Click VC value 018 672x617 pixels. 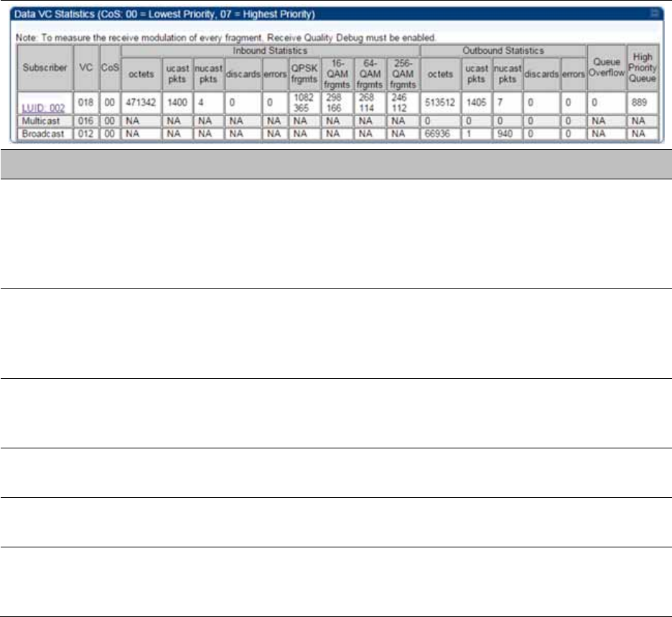pos(85,103)
